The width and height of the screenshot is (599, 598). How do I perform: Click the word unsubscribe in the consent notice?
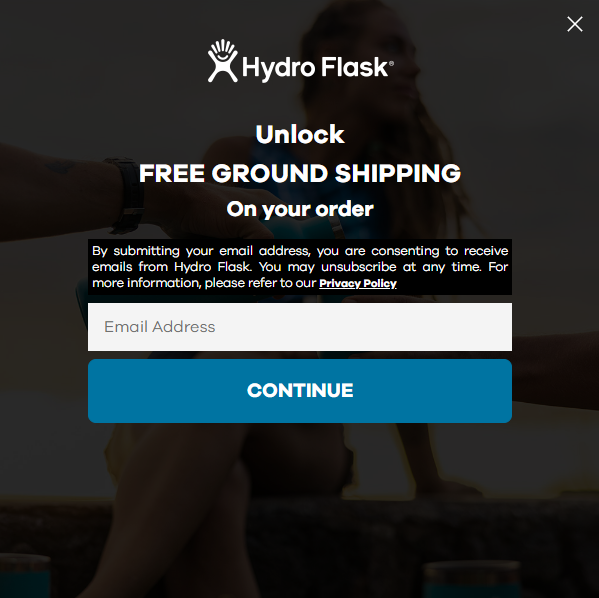pos(359,267)
